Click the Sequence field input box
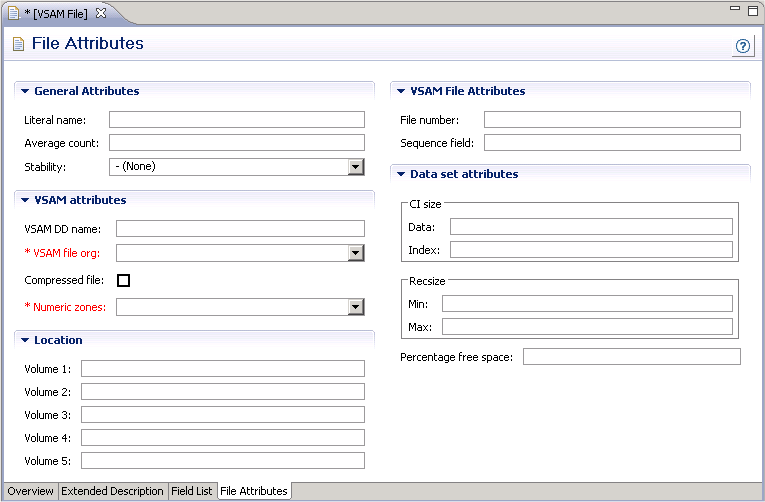This screenshot has height=502, width=765. [x=612, y=142]
